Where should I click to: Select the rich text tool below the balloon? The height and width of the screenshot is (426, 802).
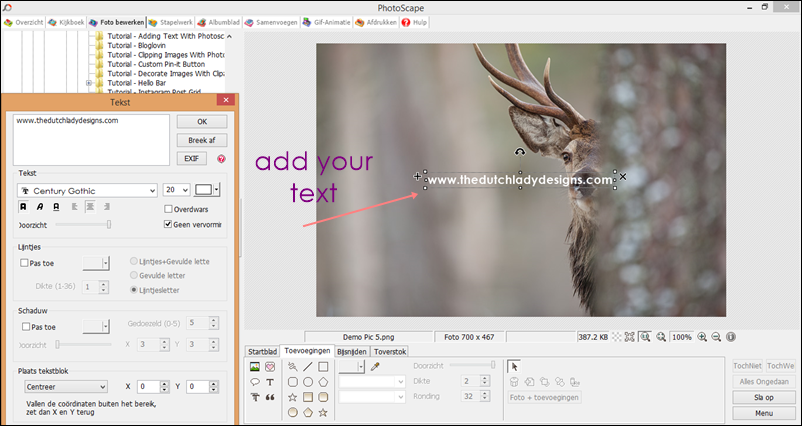[255, 397]
